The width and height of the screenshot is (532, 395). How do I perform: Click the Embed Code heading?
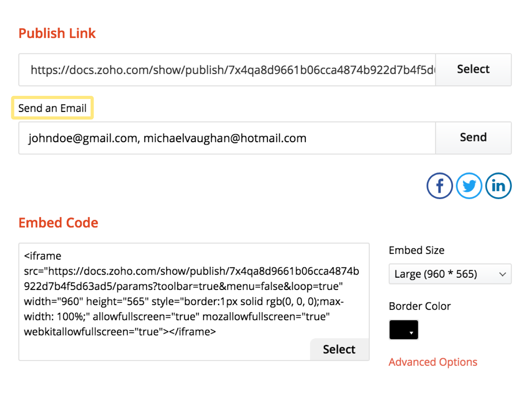pos(58,223)
